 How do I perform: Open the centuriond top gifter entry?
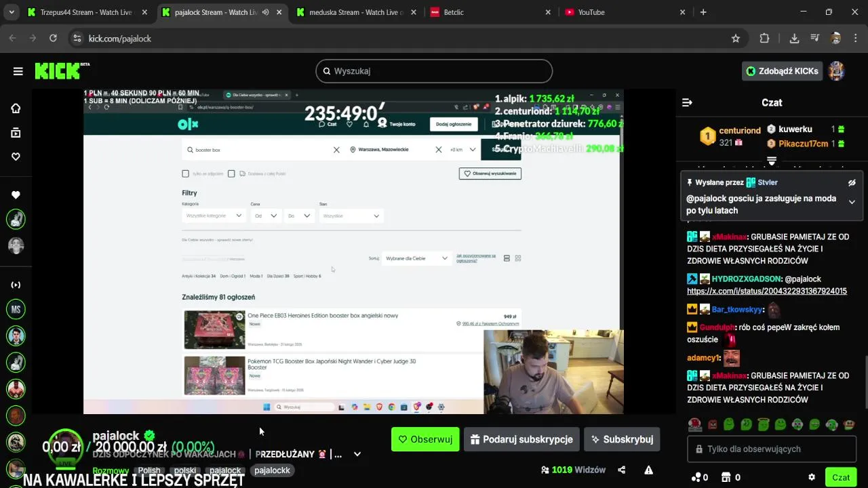pyautogui.click(x=730, y=136)
